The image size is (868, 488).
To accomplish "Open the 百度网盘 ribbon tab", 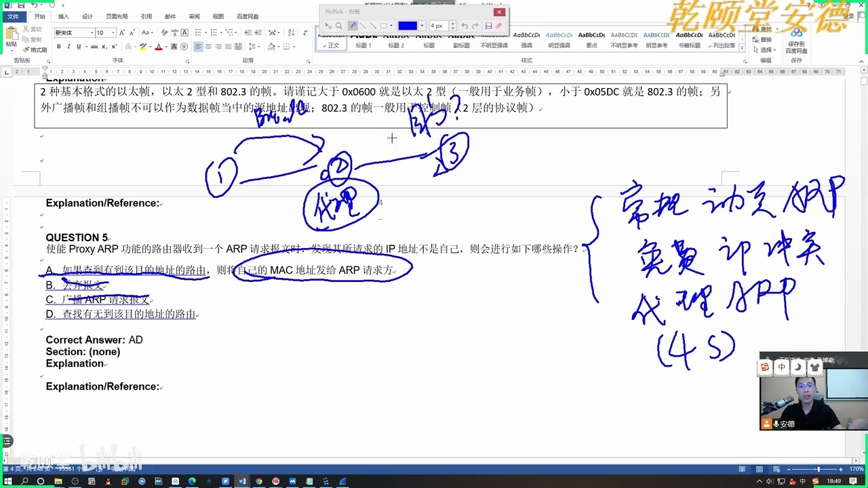I will tap(248, 16).
